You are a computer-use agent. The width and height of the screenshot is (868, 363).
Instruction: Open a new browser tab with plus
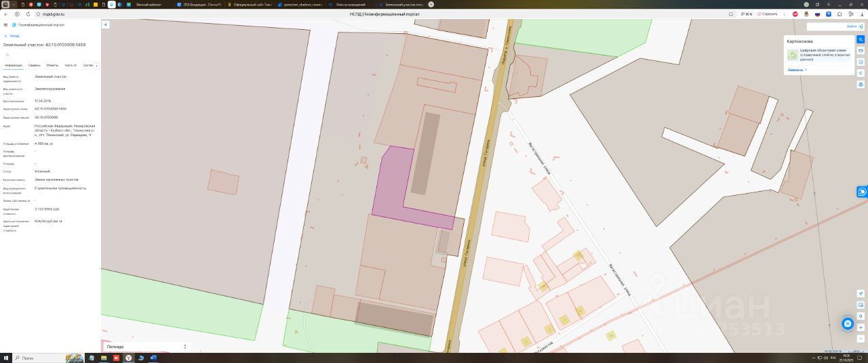point(431,4)
